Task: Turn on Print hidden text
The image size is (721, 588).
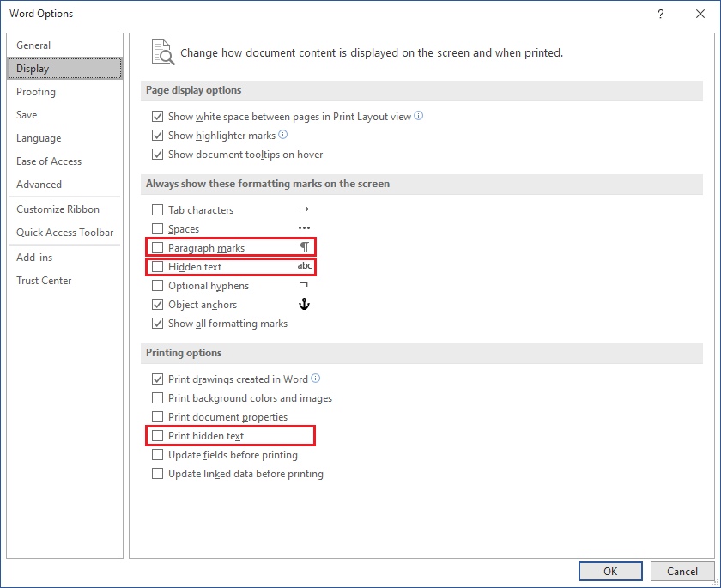Action: [x=157, y=436]
